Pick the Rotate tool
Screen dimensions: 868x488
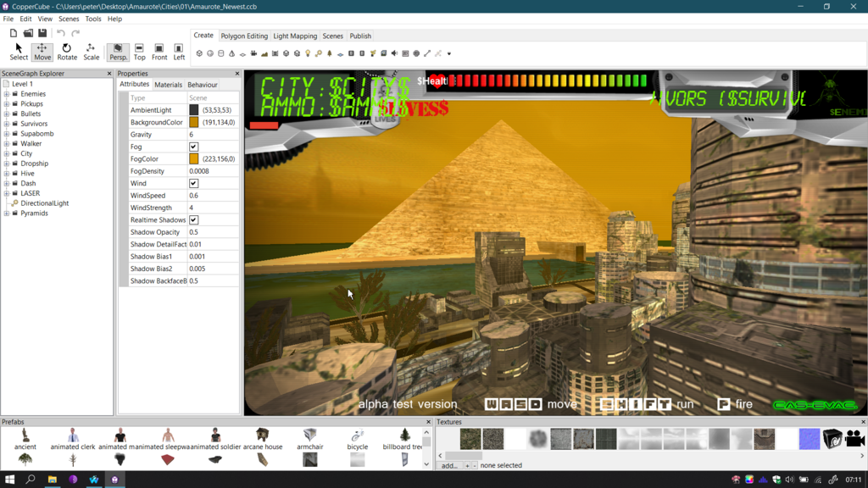click(67, 52)
